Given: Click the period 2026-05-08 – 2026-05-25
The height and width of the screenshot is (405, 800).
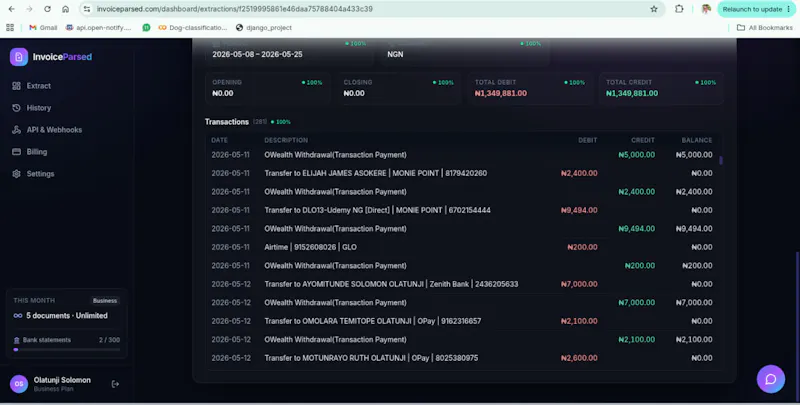Looking at the screenshot, I should [257, 54].
